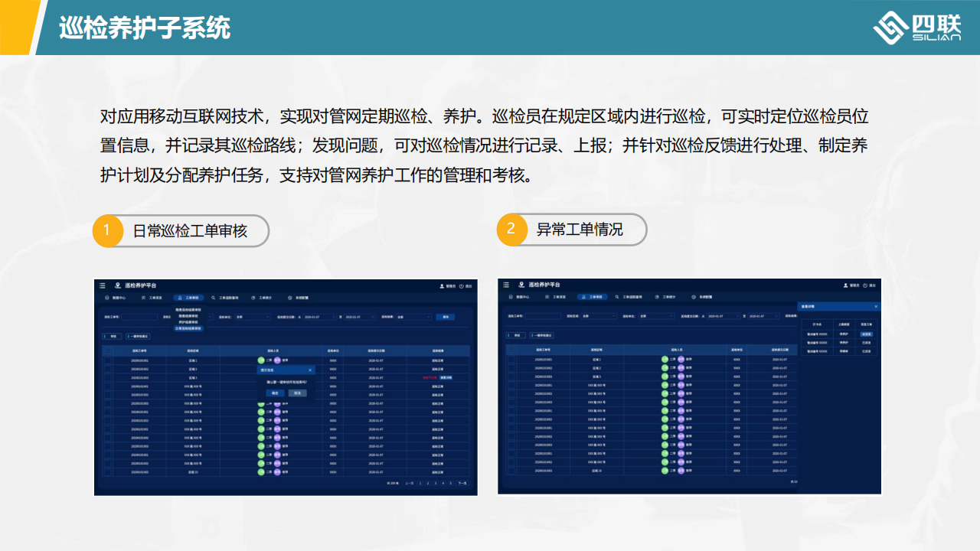The height and width of the screenshot is (551, 980).
Task: Click 未派发 button in 查看详情 panel
Action: pos(866,334)
